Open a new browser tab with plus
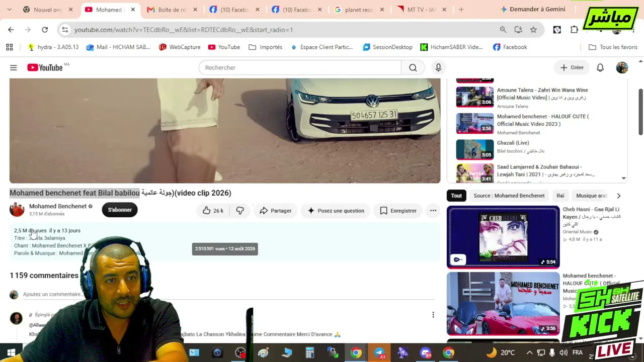This screenshot has height=362, width=644. 461,10
